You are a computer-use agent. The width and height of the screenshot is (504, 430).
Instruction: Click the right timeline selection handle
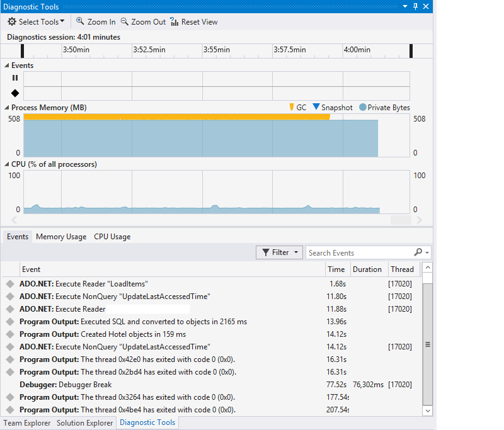411,51
